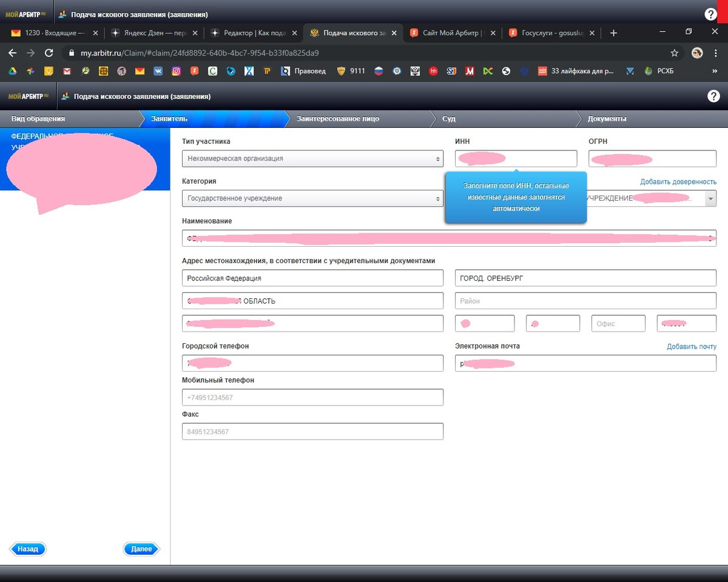Screen dimensions: 728x582
Task: Open the 33 лайфхака bookmark
Action: tap(576, 71)
